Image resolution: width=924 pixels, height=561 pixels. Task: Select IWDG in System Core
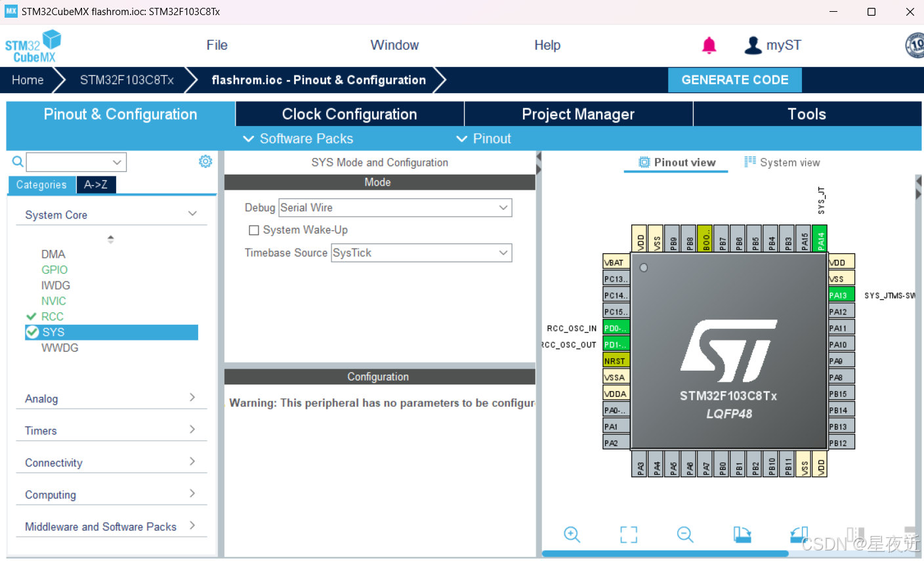[56, 285]
